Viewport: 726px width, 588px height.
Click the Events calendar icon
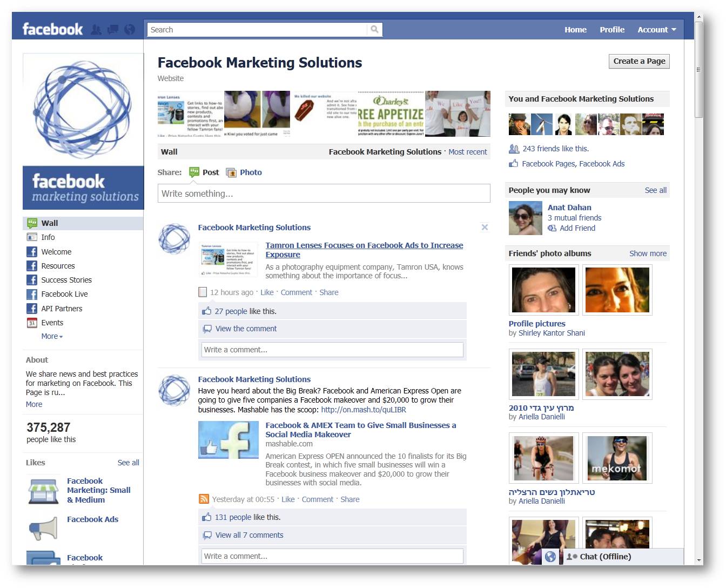32,323
